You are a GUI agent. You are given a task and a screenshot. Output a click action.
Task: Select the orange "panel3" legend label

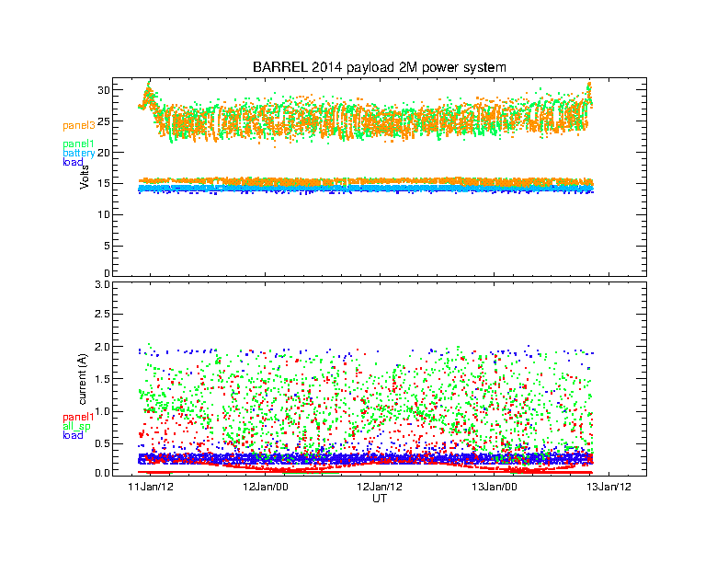78,125
